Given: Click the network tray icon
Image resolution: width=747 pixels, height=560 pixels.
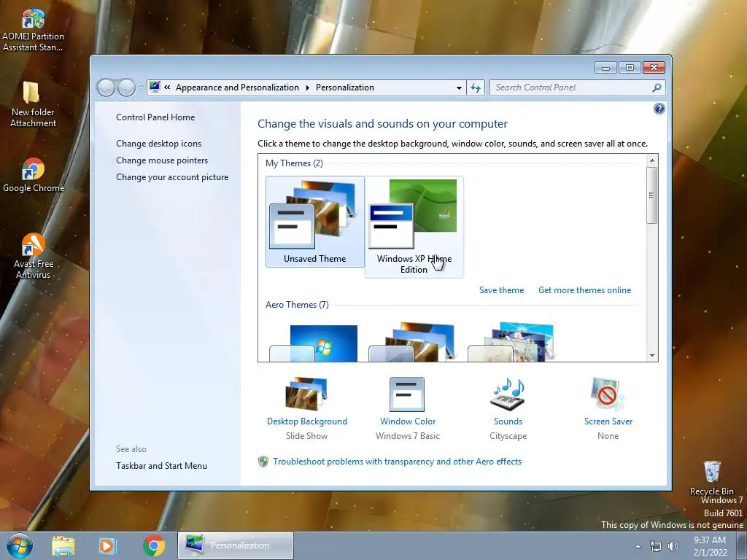Looking at the screenshot, I should click(656, 546).
